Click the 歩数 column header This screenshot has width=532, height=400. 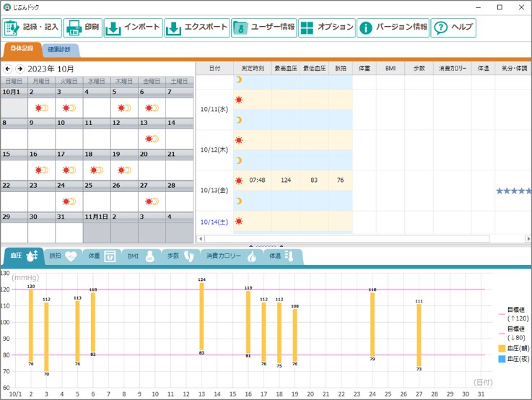point(419,68)
